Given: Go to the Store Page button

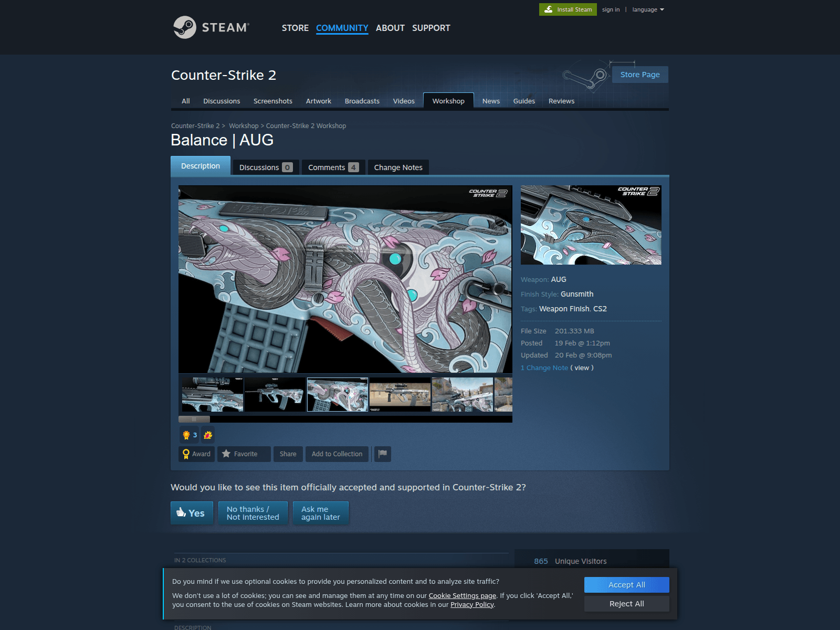Looking at the screenshot, I should coord(640,75).
